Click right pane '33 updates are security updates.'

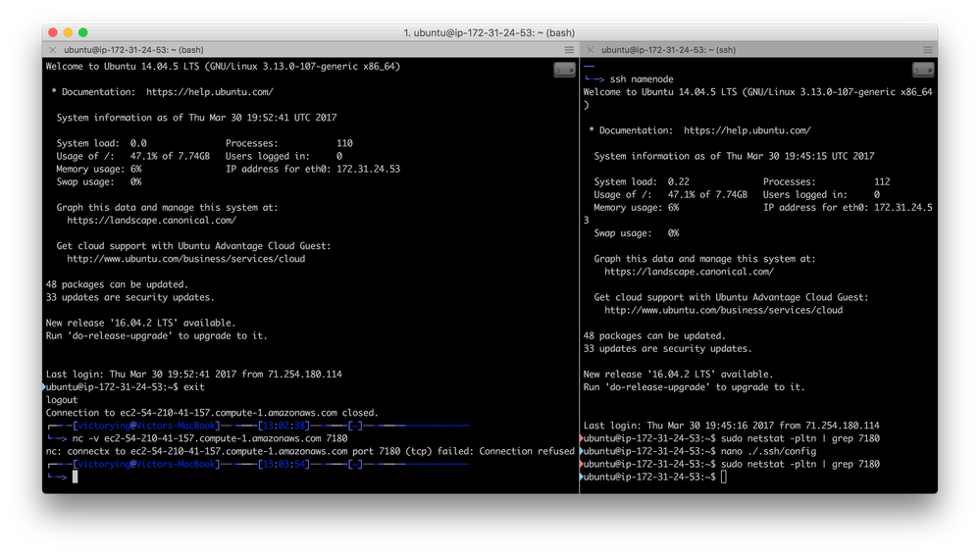[667, 348]
